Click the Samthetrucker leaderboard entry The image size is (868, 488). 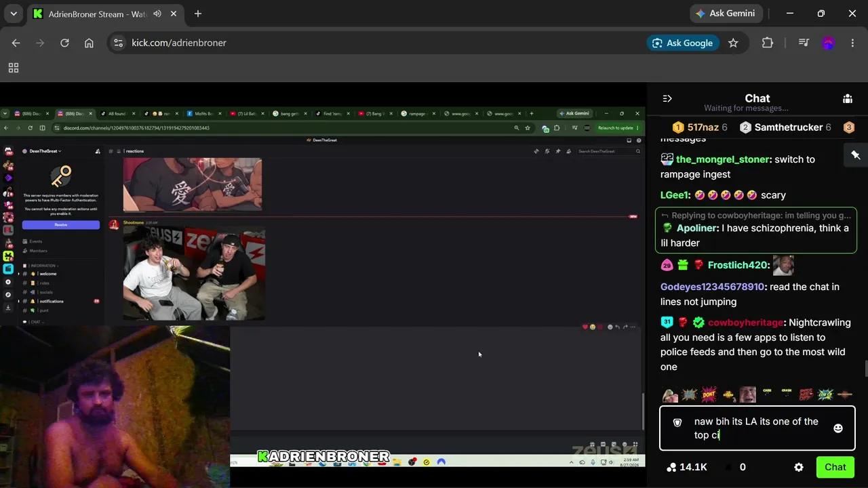pos(786,127)
